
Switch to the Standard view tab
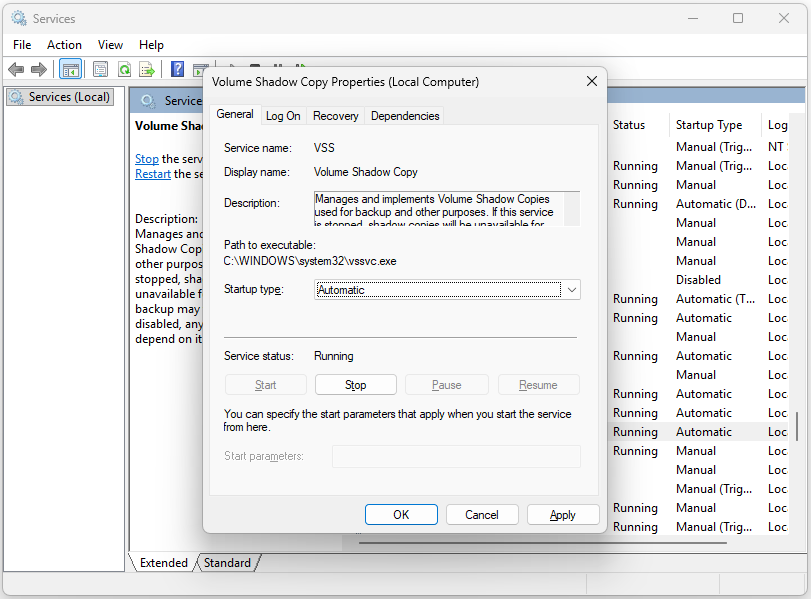click(x=227, y=563)
